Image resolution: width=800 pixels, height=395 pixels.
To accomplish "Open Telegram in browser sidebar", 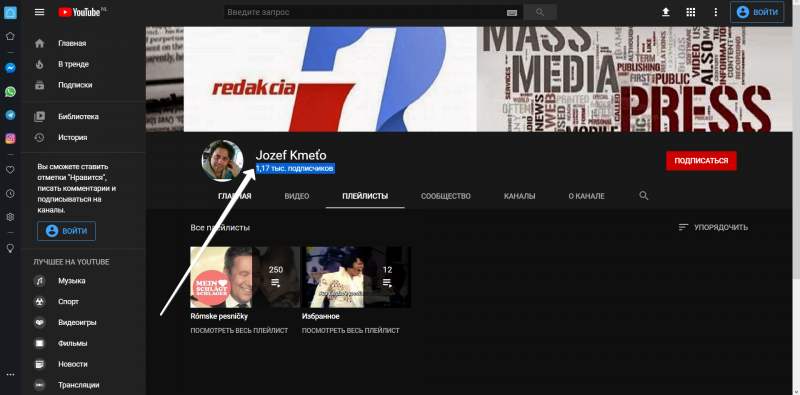I will pos(10,115).
